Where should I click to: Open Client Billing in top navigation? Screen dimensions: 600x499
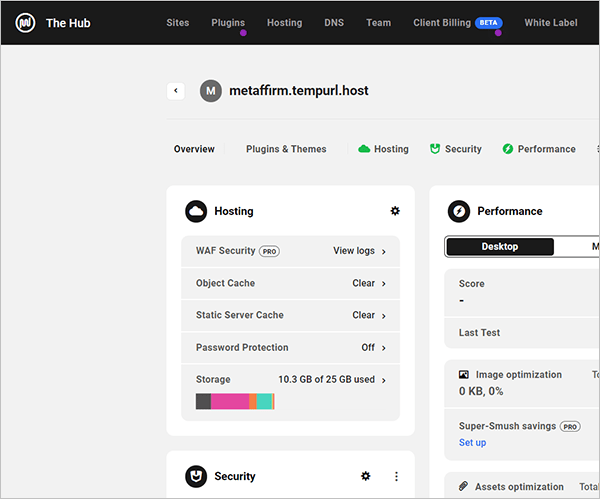[x=442, y=23]
